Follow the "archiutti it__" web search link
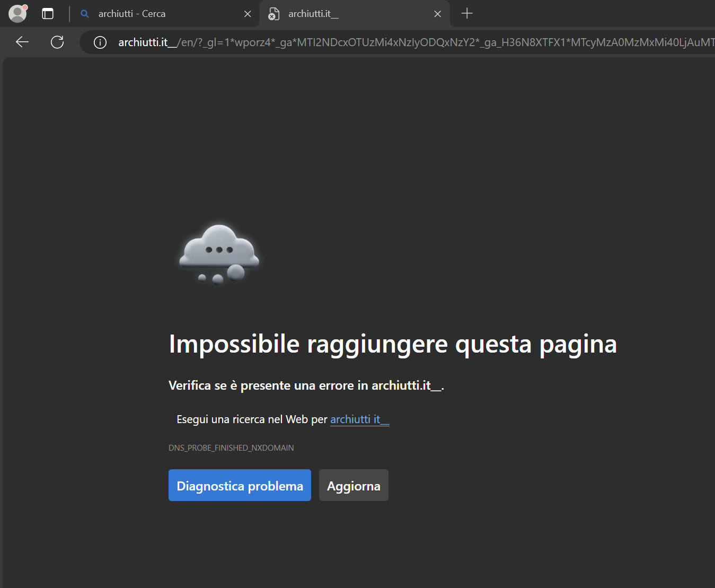The image size is (715, 588). pyautogui.click(x=360, y=419)
